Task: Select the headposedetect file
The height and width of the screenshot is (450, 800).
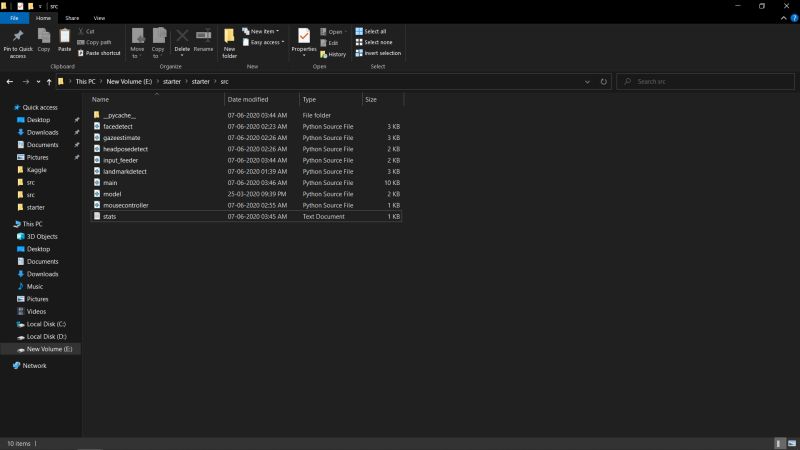Action: (x=246, y=149)
